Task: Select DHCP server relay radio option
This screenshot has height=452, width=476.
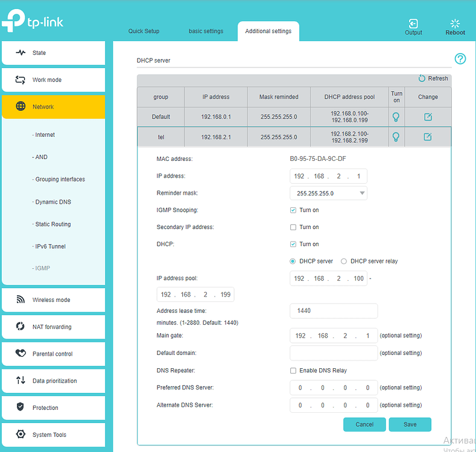Action: pyautogui.click(x=344, y=261)
